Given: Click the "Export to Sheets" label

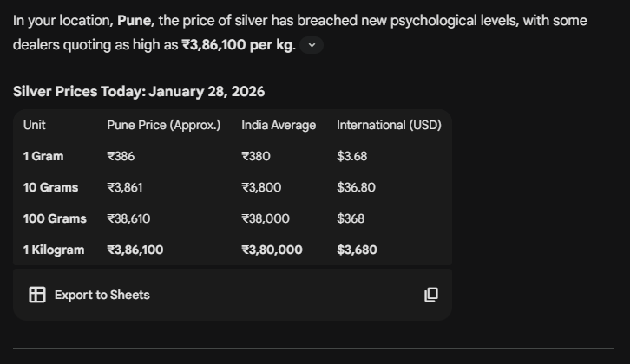Looking at the screenshot, I should (x=102, y=295).
